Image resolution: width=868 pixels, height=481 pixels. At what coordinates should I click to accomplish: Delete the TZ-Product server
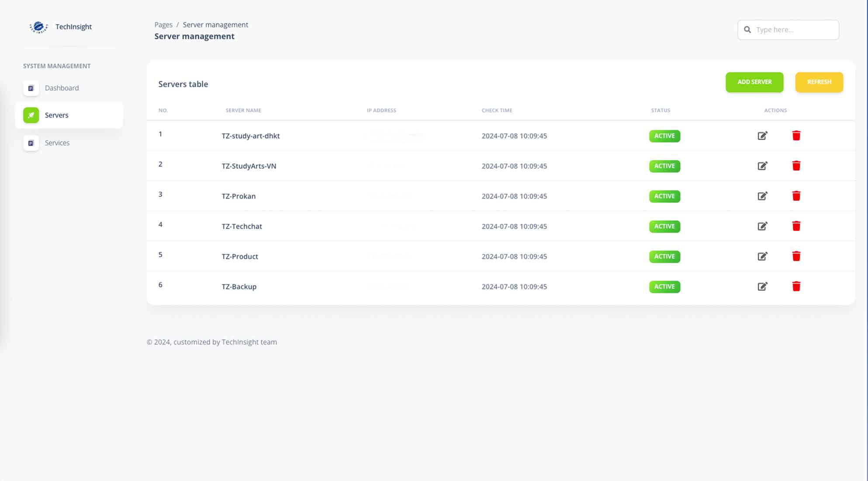pyautogui.click(x=796, y=256)
